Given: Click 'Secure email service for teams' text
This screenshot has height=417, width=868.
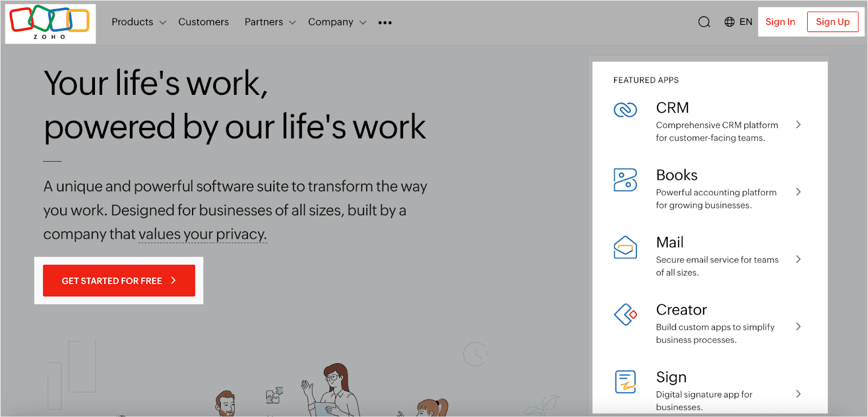Looking at the screenshot, I should 717,260.
